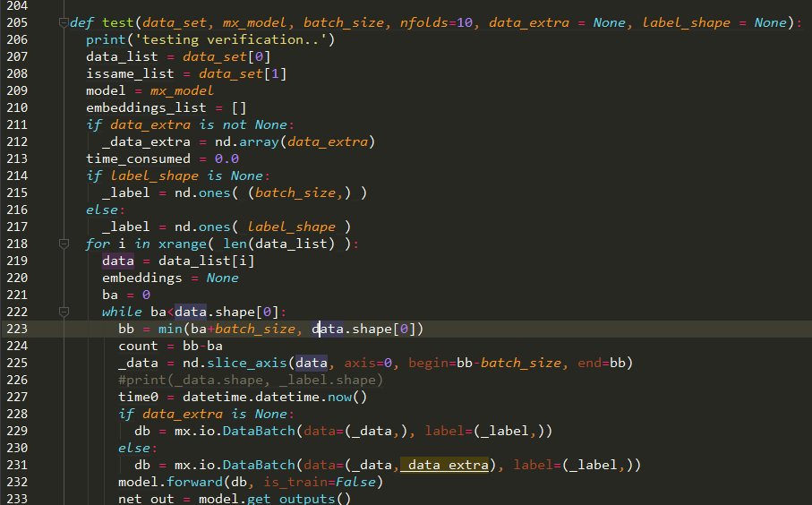812x505 pixels.
Task: Click the print call on line 206
Action: click(x=106, y=40)
